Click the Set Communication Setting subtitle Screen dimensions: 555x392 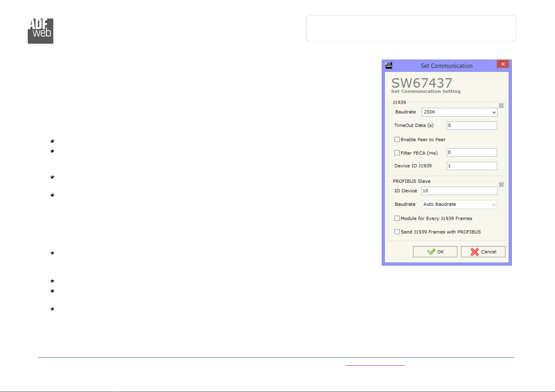tap(426, 91)
